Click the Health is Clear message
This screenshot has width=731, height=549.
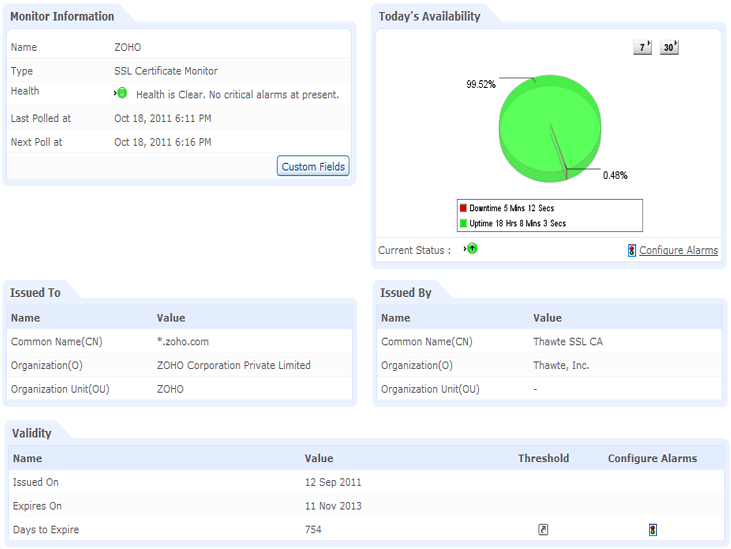tap(237, 95)
